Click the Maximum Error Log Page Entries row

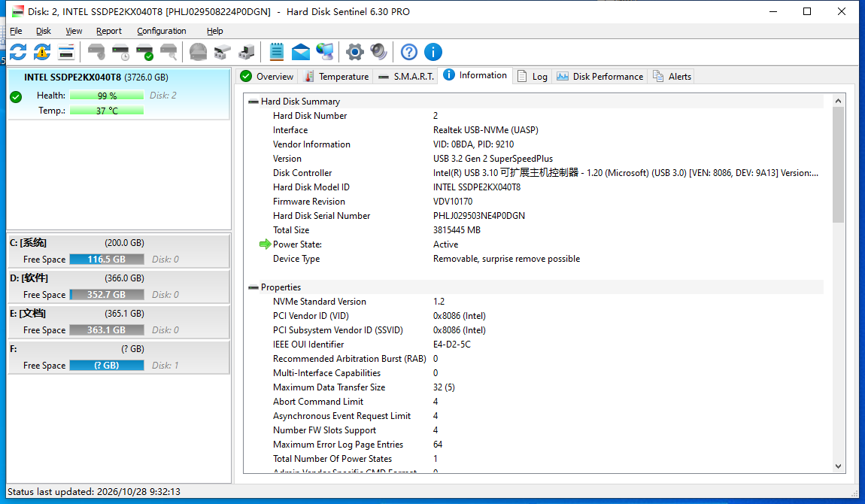[535, 445]
